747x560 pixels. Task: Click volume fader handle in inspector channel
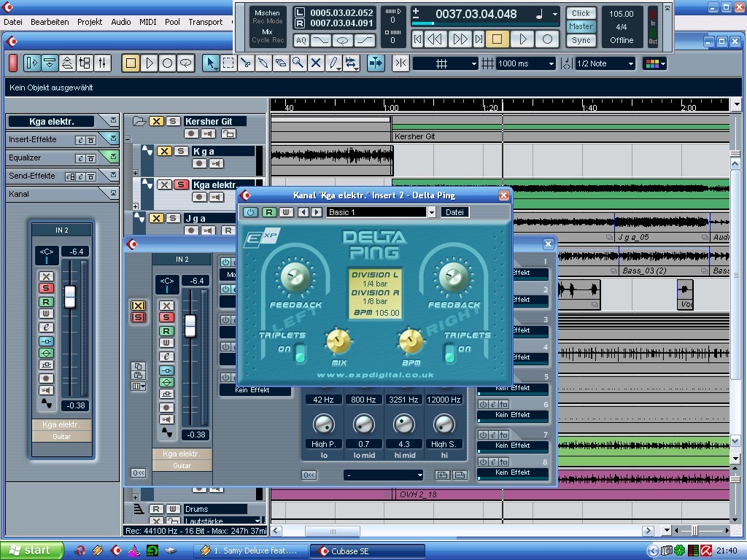click(69, 297)
